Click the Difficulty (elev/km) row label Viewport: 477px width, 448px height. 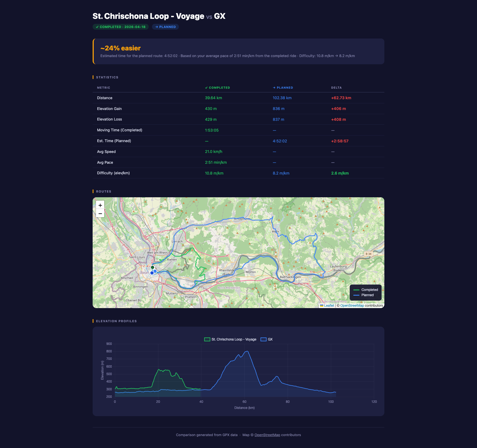coord(113,173)
